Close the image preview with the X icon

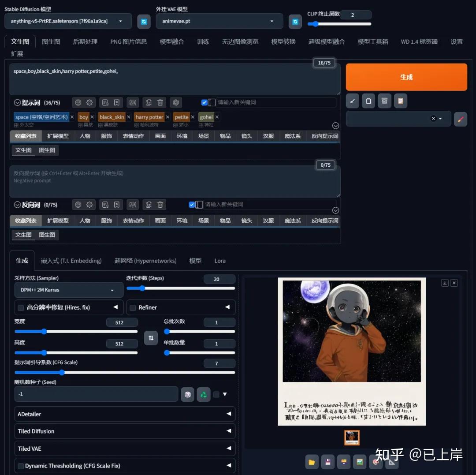tap(454, 283)
